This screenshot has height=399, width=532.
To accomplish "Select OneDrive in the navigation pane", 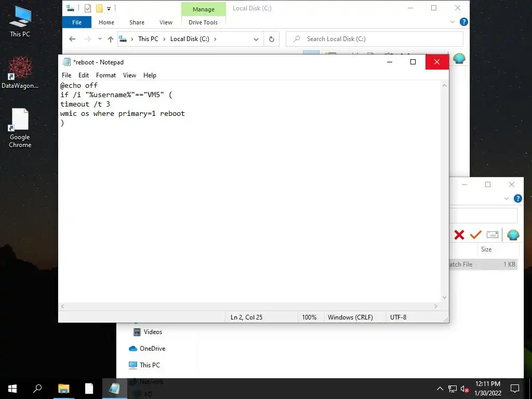I will click(147, 349).
